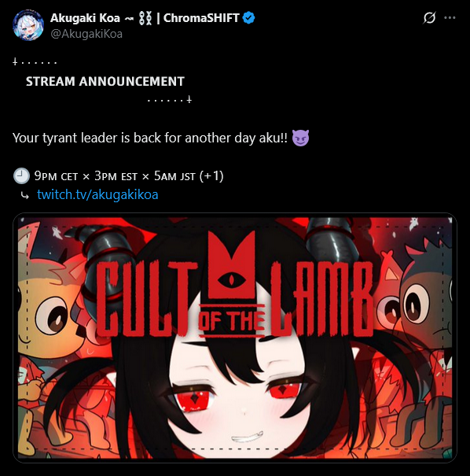Click the blue verified checkmark badge
470x476 pixels.
click(248, 18)
